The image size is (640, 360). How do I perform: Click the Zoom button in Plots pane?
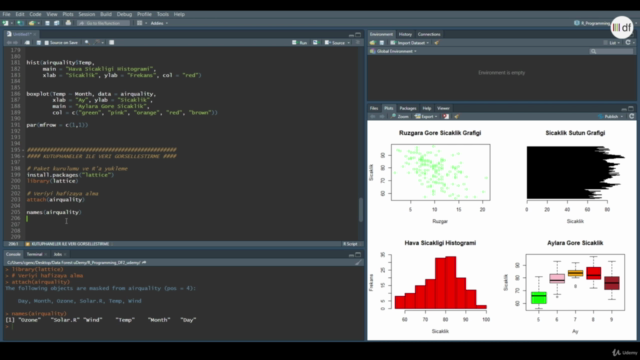pos(400,117)
